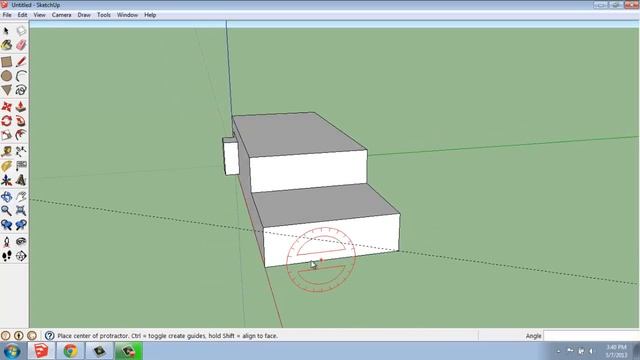The width and height of the screenshot is (640, 360).
Task: Pick the Scale tool
Action: 7,135
